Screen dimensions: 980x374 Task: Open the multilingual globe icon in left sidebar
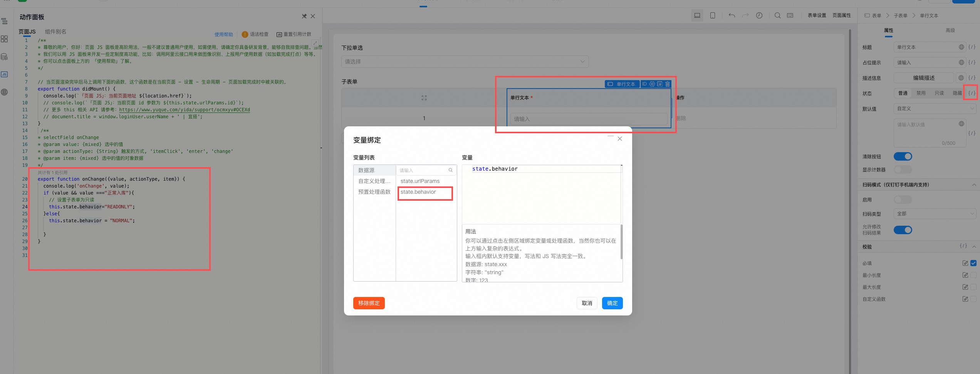coord(5,92)
